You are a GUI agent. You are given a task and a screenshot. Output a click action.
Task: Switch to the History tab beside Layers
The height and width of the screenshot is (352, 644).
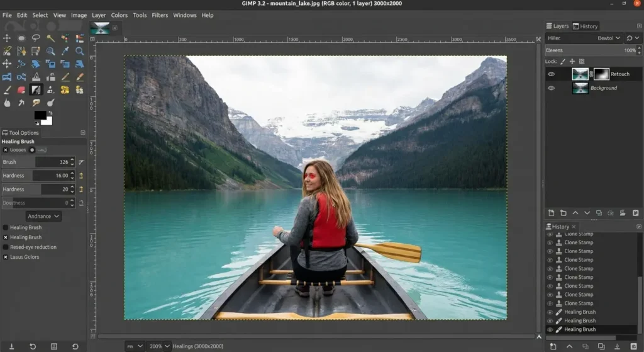click(x=586, y=26)
